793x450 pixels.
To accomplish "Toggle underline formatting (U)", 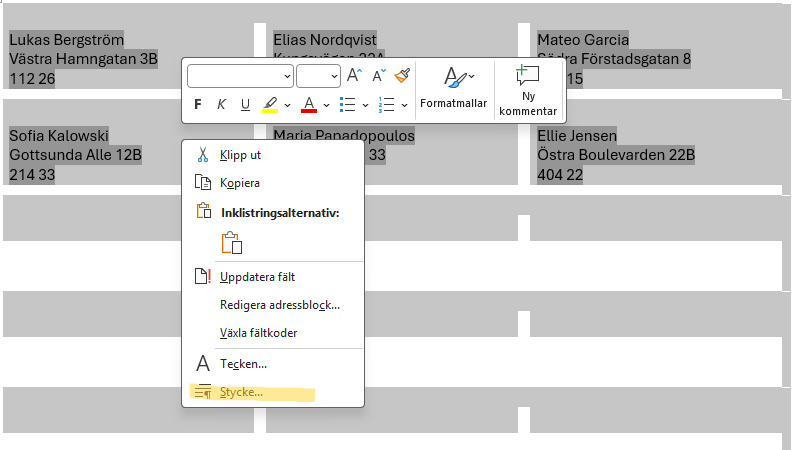I will [x=245, y=105].
